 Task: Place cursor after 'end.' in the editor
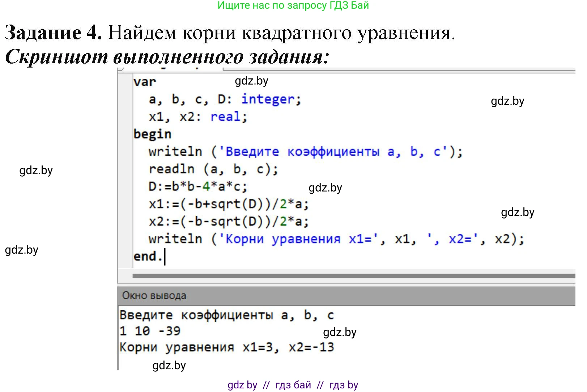165,257
